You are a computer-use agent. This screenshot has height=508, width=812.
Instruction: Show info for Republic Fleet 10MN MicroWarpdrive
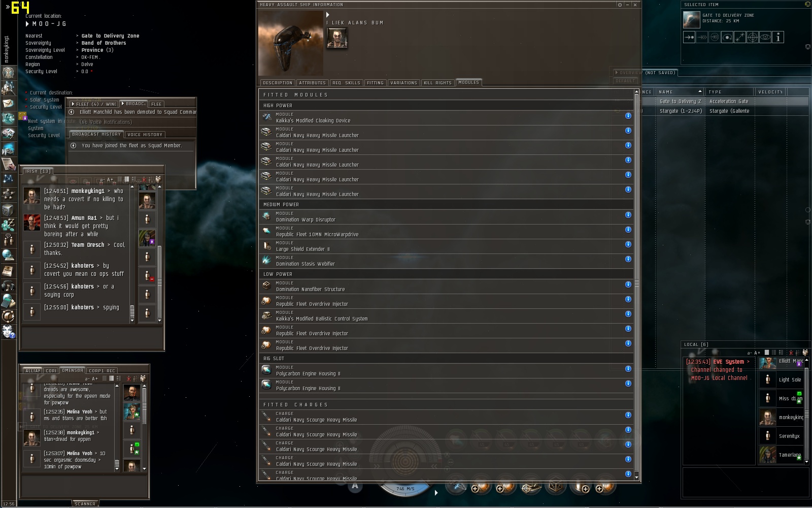pyautogui.click(x=628, y=230)
